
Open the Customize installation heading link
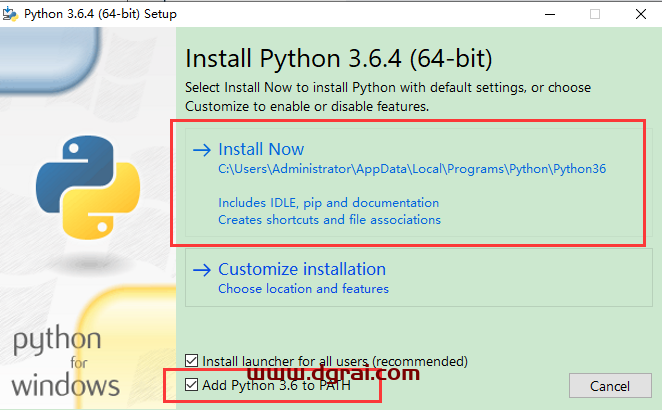click(301, 269)
